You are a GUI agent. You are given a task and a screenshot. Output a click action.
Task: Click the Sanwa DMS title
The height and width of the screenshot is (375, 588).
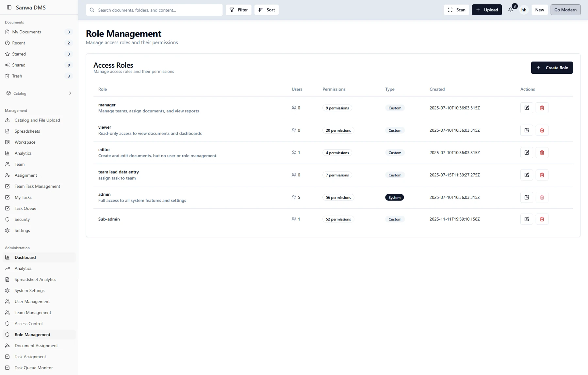point(31,8)
